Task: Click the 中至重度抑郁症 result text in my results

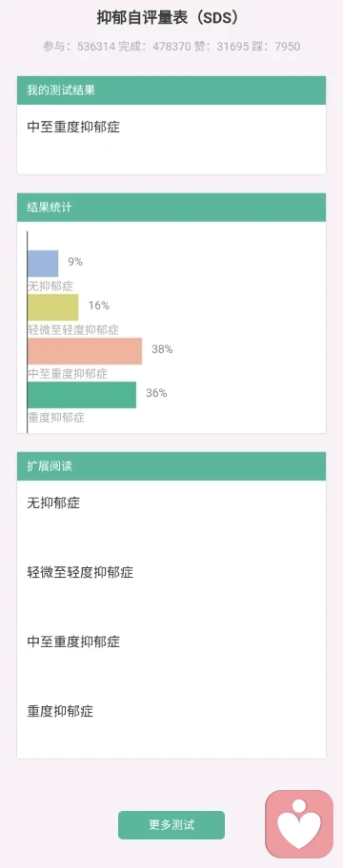Action: 73,128
